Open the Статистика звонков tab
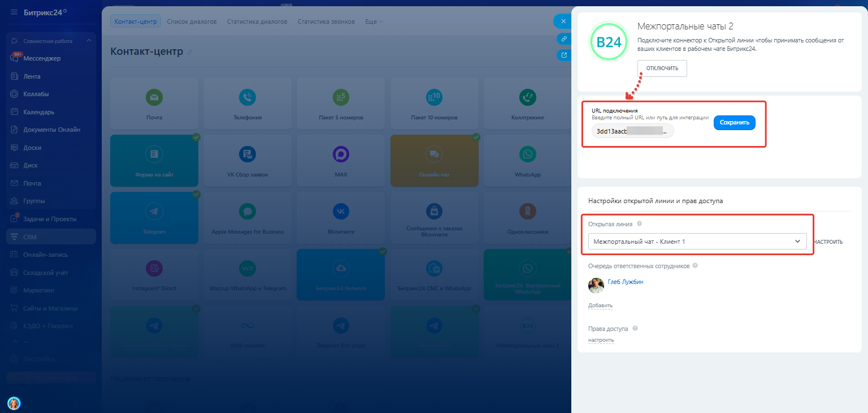 (326, 21)
